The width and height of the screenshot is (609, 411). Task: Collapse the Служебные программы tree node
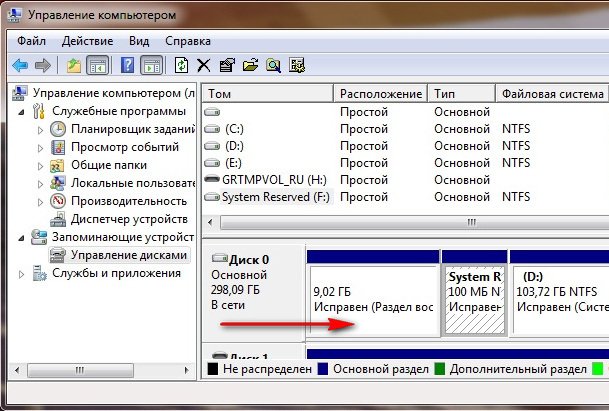pyautogui.click(x=25, y=111)
